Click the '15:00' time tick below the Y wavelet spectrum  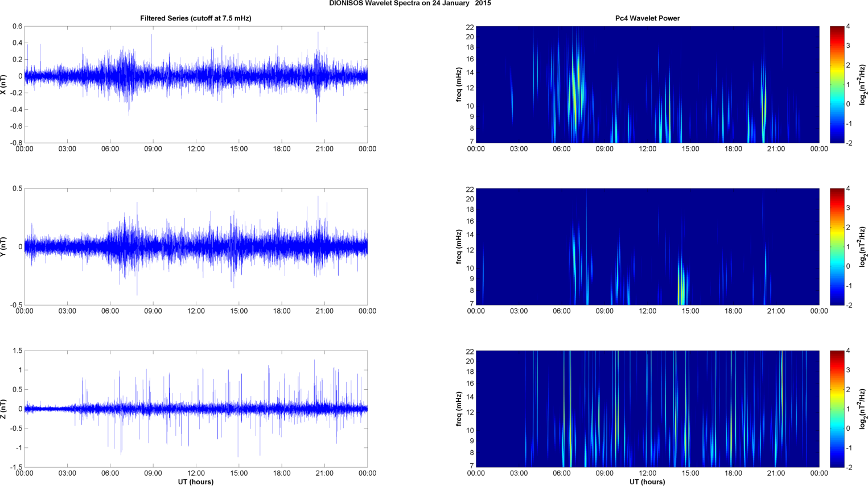(x=690, y=311)
